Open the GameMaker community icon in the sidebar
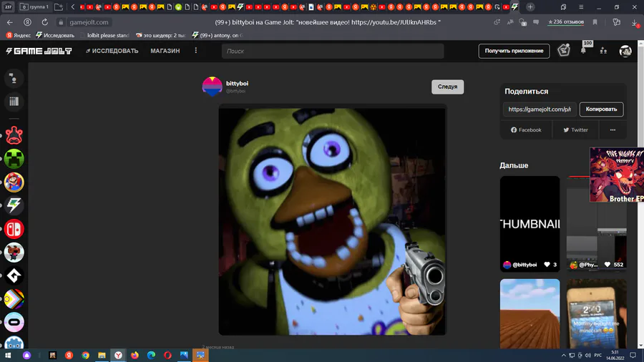The image size is (644, 362). click(14, 276)
